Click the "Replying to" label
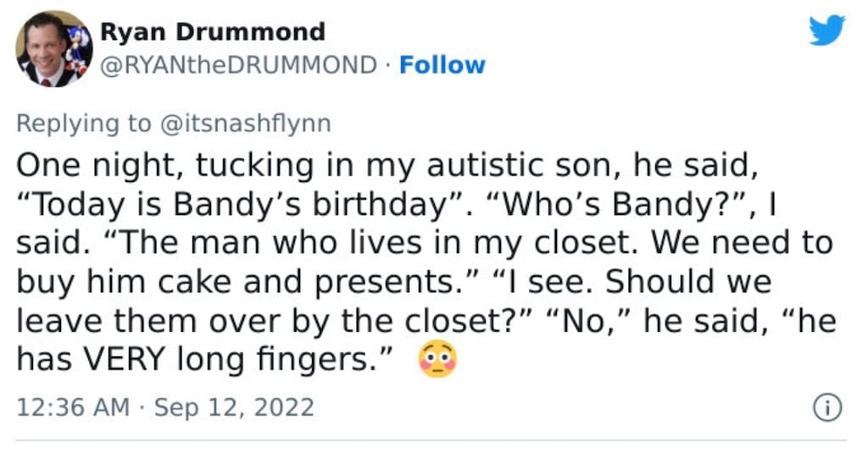 [84, 124]
